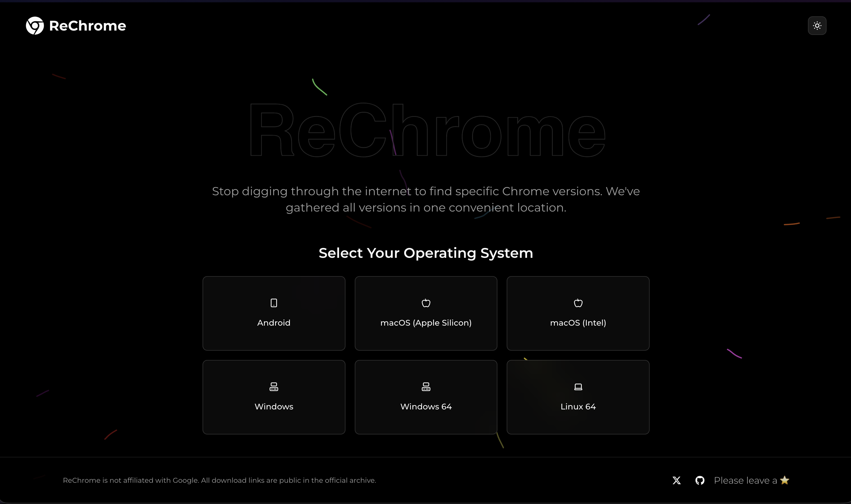Click the Apple icon on macOS (Apple Silicon) card
Viewport: 851px width, 504px height.
click(x=426, y=303)
